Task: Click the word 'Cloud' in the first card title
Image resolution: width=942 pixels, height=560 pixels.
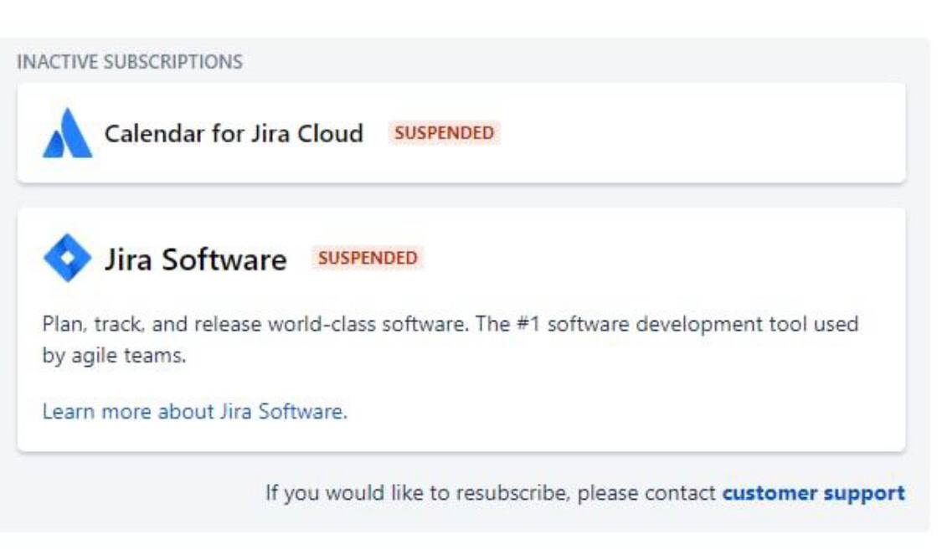Action: point(330,134)
